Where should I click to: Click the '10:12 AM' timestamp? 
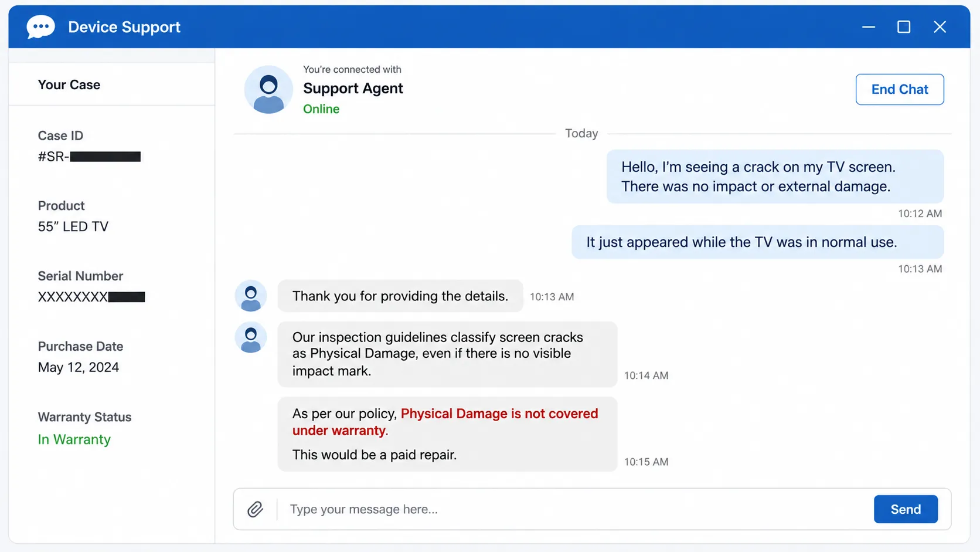(920, 214)
